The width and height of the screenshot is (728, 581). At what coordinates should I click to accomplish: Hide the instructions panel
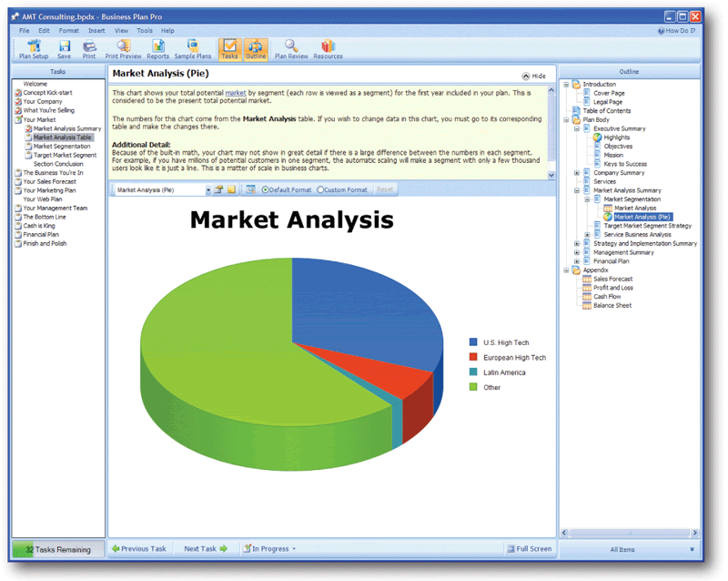(534, 76)
